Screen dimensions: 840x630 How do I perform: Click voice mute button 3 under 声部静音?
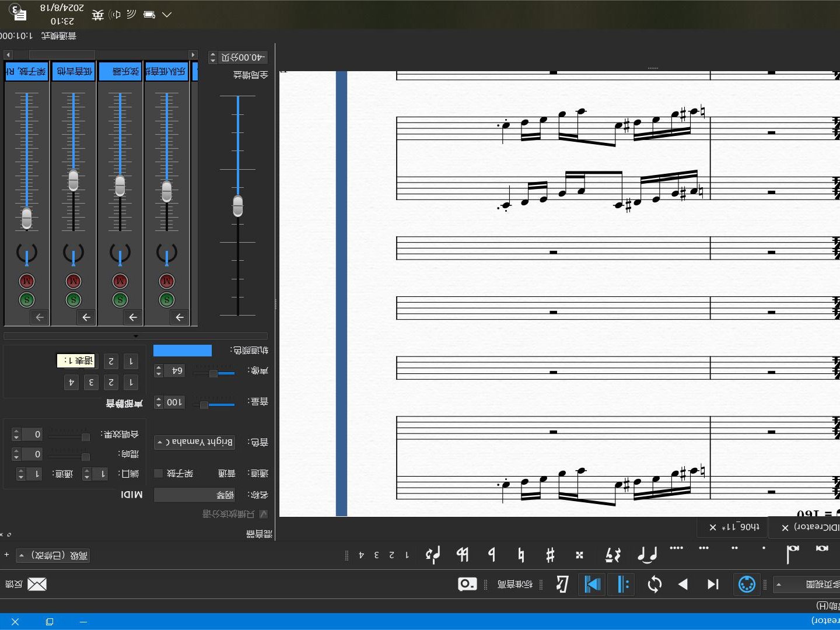pyautogui.click(x=91, y=382)
